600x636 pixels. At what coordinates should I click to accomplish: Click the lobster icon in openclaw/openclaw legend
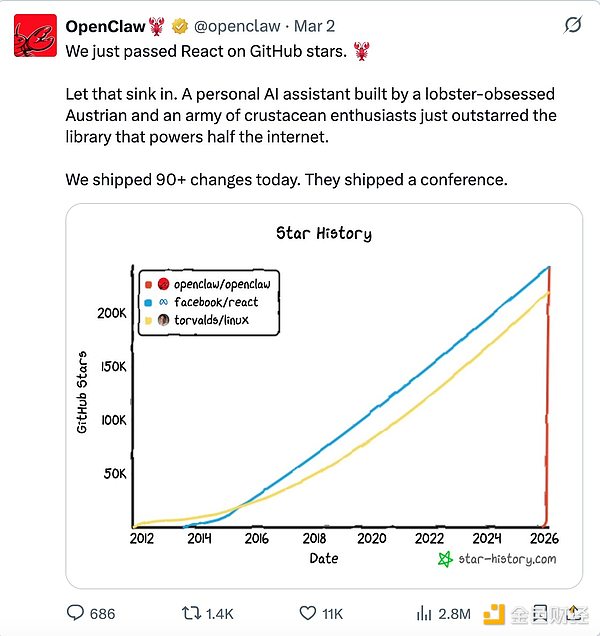[x=163, y=285]
